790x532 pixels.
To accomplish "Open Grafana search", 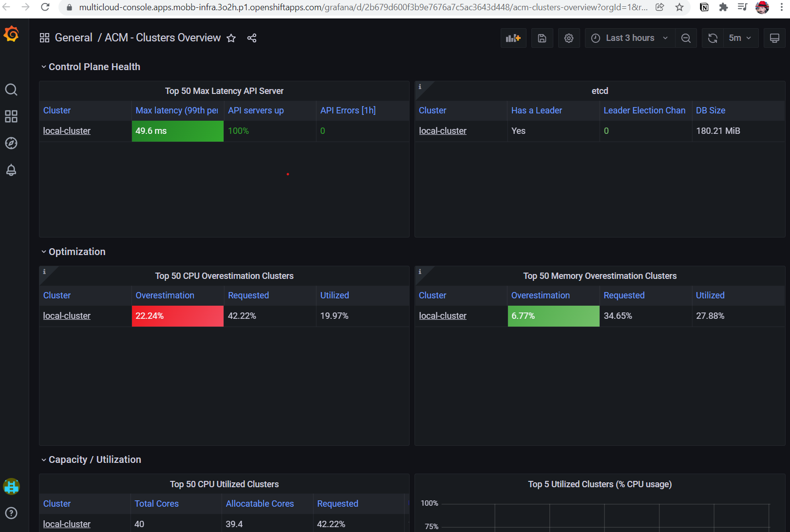I will tap(11, 90).
